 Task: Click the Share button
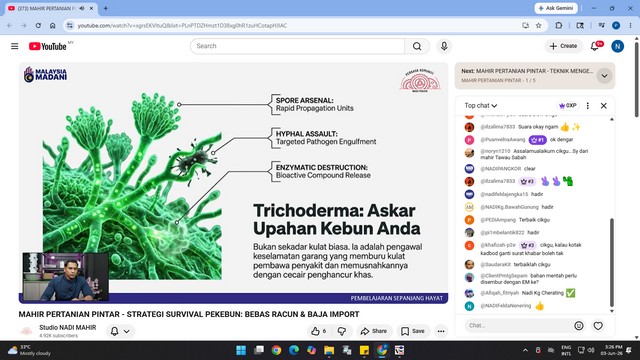(x=373, y=331)
